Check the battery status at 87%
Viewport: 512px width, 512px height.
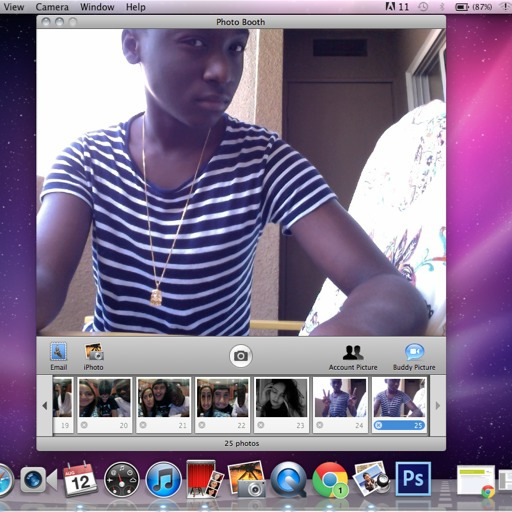(474, 7)
